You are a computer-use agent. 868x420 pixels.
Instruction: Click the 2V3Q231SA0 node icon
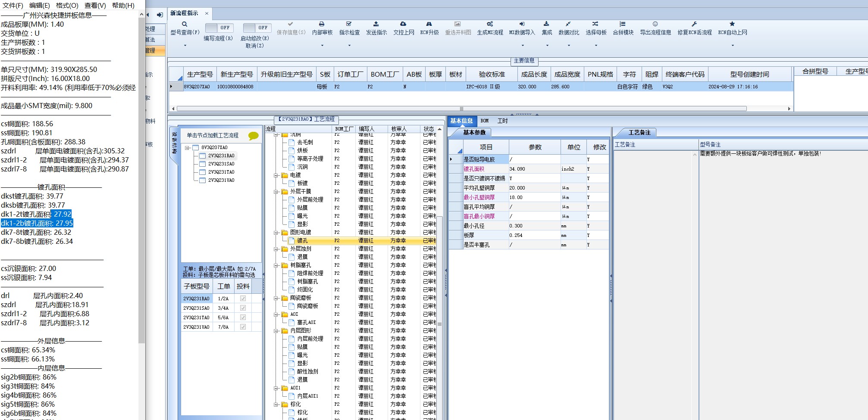coord(202,164)
